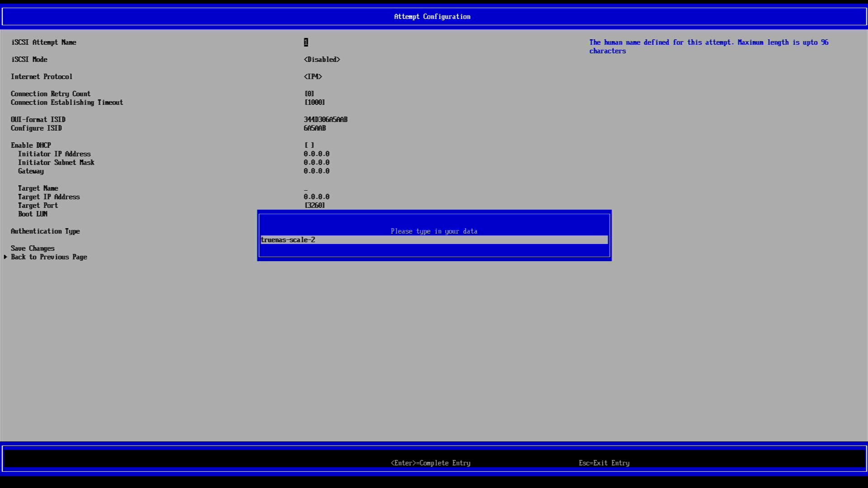Select the Target Port value 3260
This screenshot has width=868, height=488.
(315, 206)
